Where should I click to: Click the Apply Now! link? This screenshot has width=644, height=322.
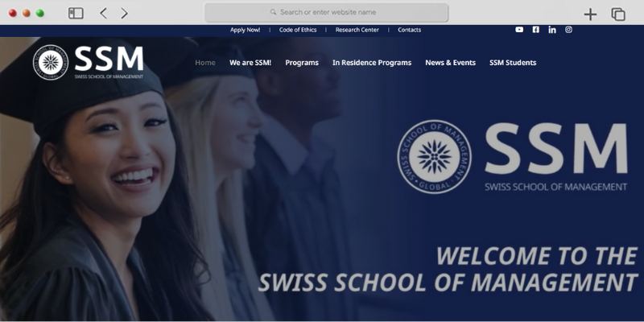click(x=246, y=30)
